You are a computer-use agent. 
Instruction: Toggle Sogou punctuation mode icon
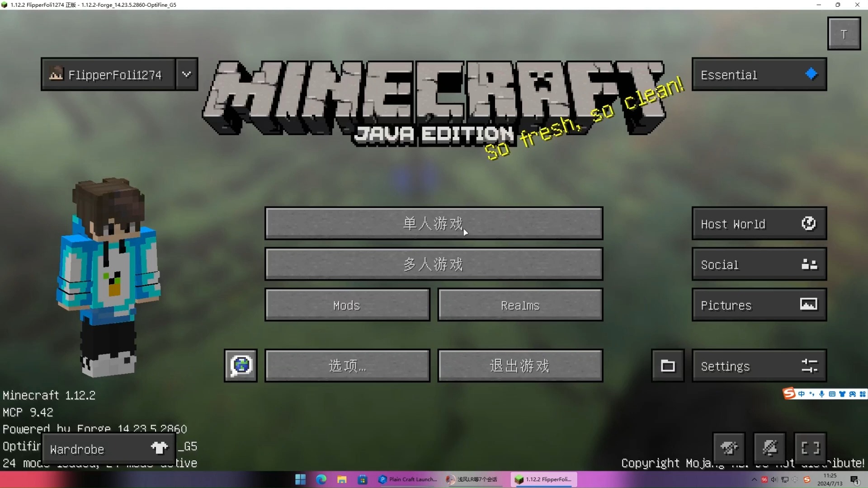(x=811, y=394)
